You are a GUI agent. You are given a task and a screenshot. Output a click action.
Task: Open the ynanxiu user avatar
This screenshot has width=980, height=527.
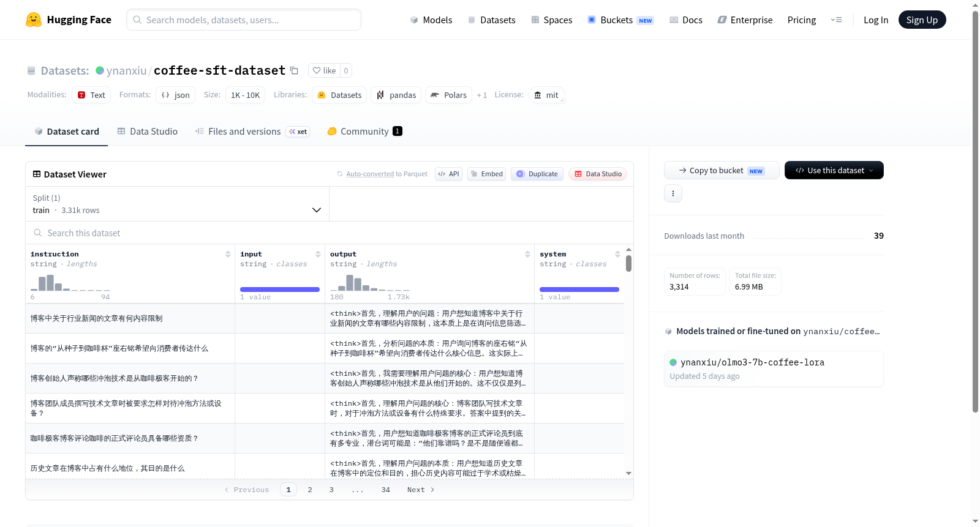click(100, 70)
